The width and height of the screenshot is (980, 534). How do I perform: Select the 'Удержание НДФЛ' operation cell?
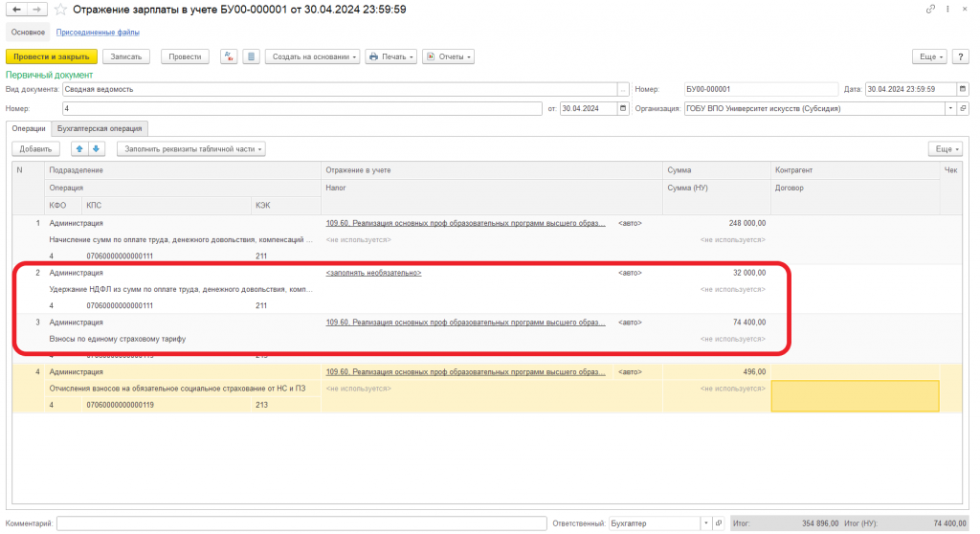tap(183, 290)
